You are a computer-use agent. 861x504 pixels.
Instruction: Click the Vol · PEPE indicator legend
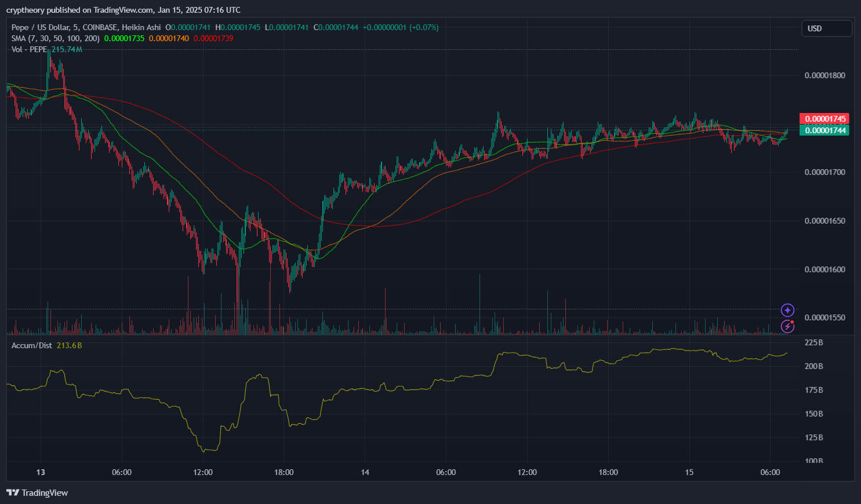(x=29, y=49)
